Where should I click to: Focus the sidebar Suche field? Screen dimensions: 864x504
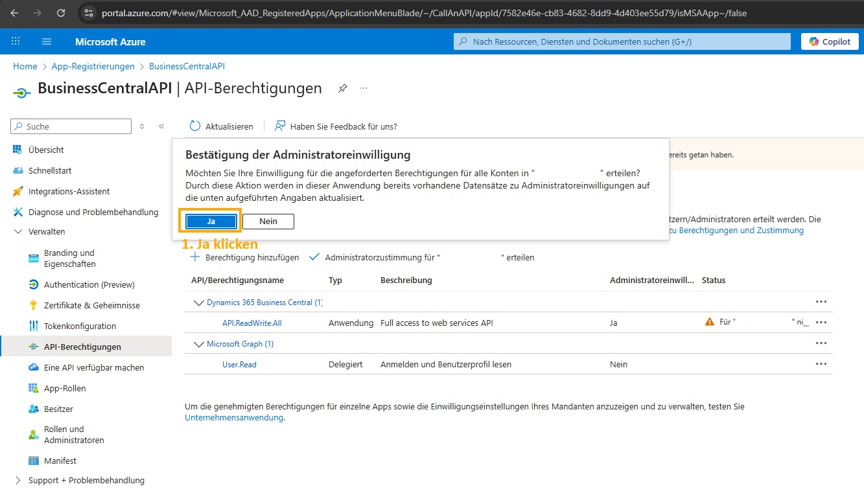point(71,126)
